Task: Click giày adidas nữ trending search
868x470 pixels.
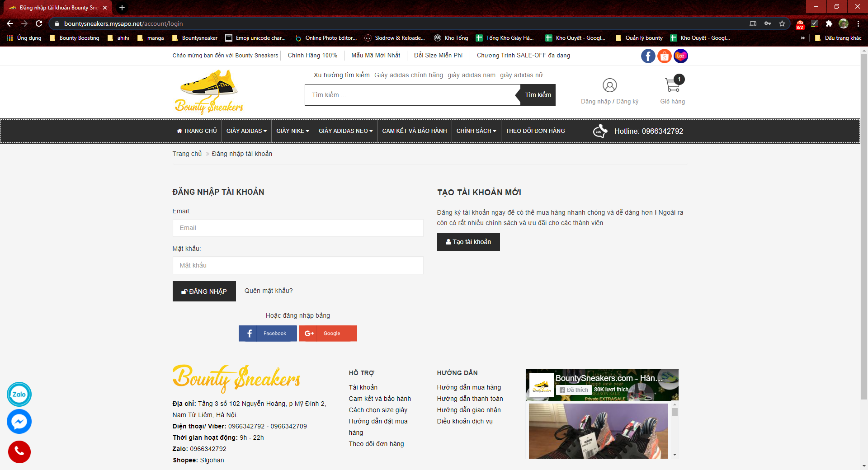Action: click(x=521, y=75)
